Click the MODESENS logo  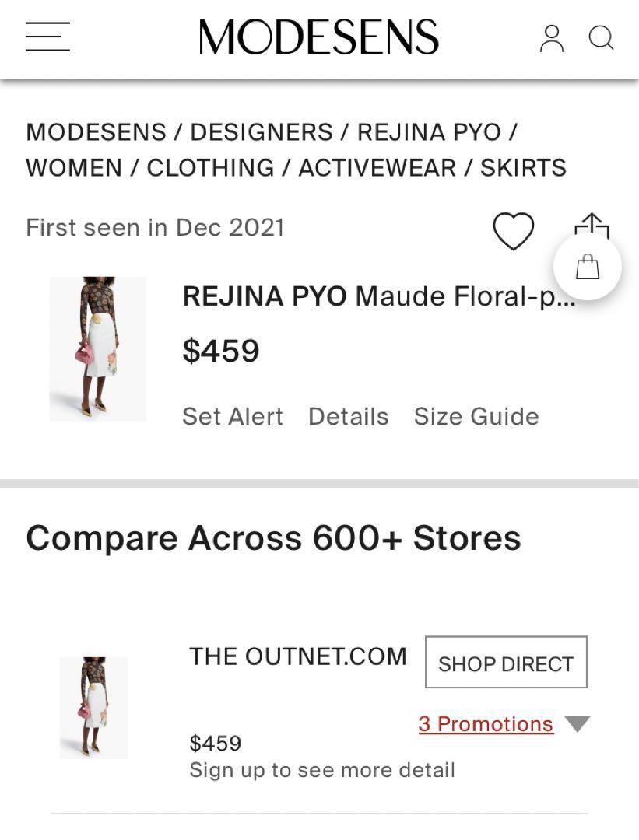tap(318, 37)
